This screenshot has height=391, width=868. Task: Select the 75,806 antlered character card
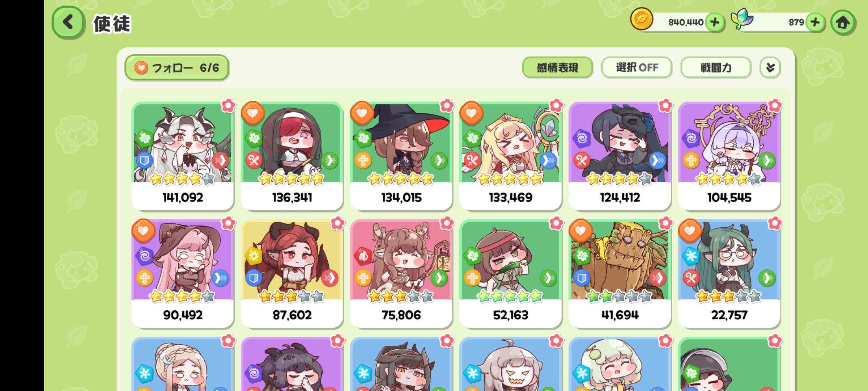tap(401, 274)
